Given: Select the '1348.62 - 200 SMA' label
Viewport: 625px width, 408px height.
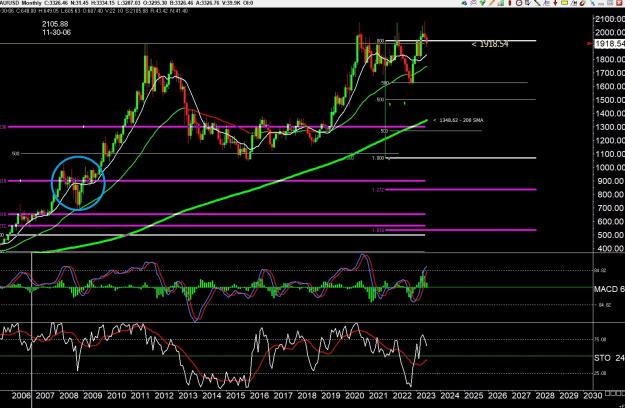Looking at the screenshot, I should (458, 120).
